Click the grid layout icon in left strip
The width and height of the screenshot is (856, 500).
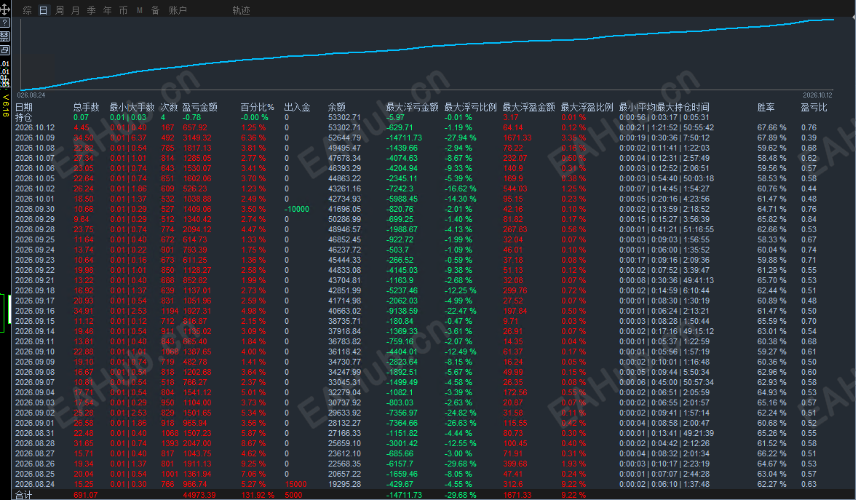tap(5, 37)
